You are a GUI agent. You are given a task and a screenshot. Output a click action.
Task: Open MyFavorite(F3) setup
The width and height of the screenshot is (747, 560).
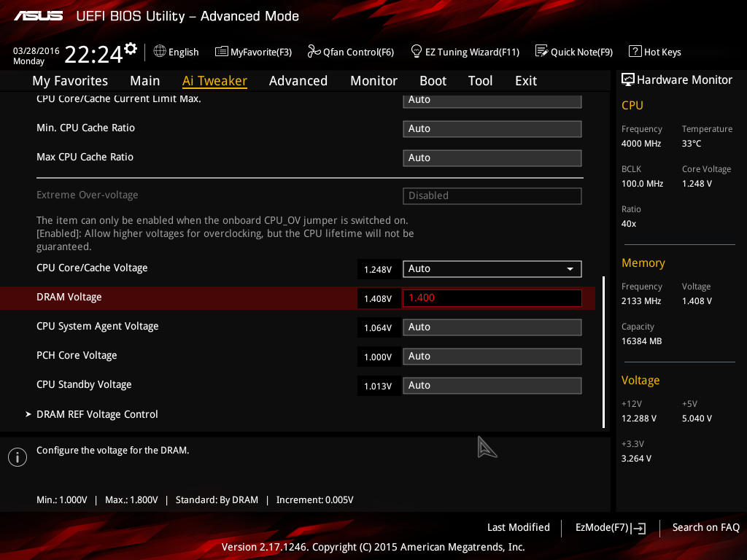[x=261, y=52]
